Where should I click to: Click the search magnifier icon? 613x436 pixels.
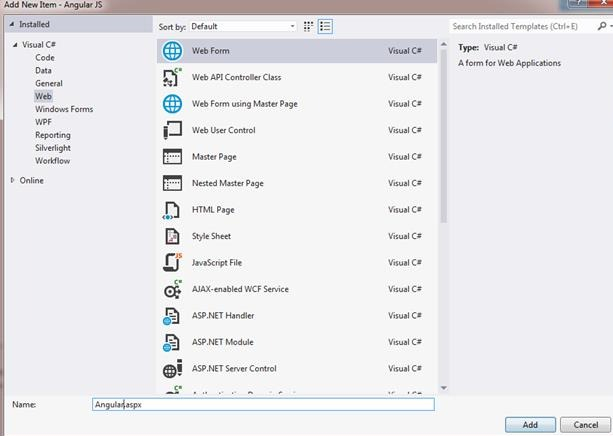602,26
